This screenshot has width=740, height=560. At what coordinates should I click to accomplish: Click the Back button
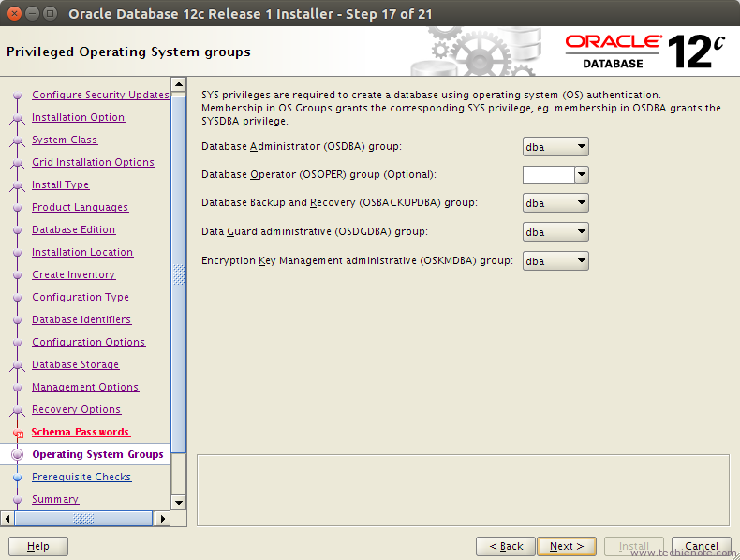(506, 546)
